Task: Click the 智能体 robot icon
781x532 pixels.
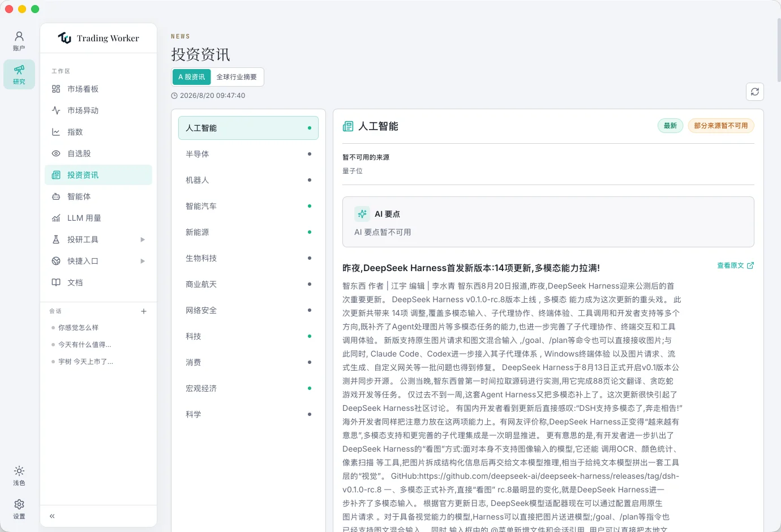Action: click(x=56, y=196)
